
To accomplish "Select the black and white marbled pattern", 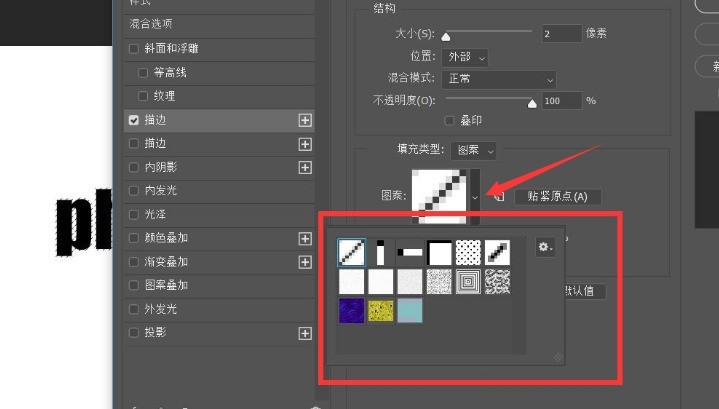I will pyautogui.click(x=498, y=281).
